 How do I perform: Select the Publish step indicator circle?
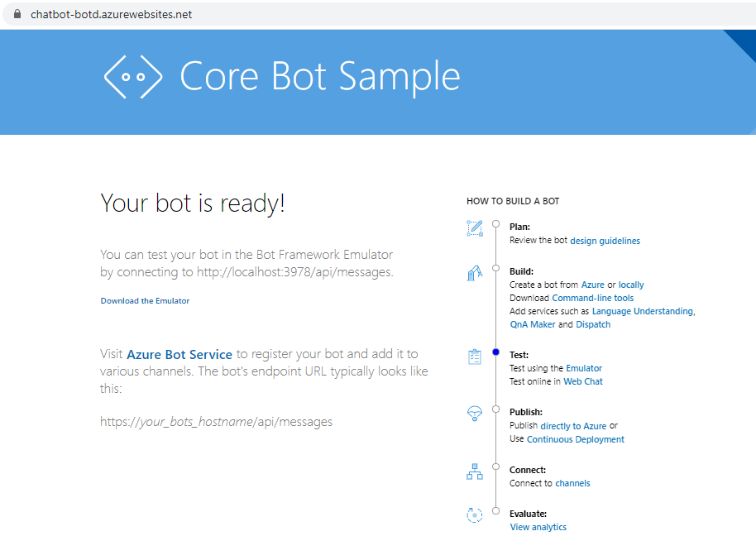495,409
